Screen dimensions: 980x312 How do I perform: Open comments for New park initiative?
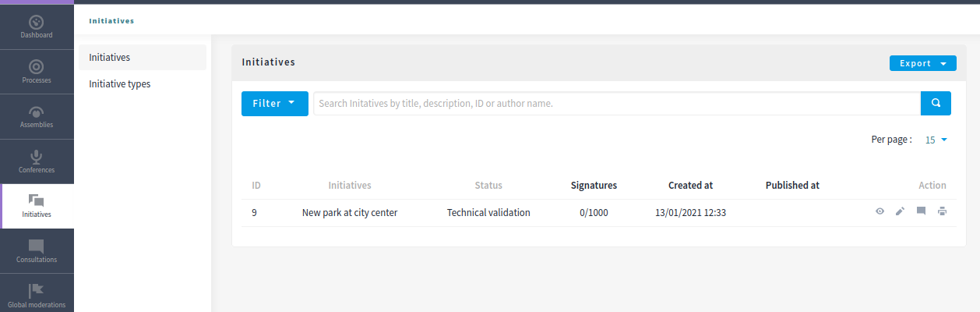921,211
